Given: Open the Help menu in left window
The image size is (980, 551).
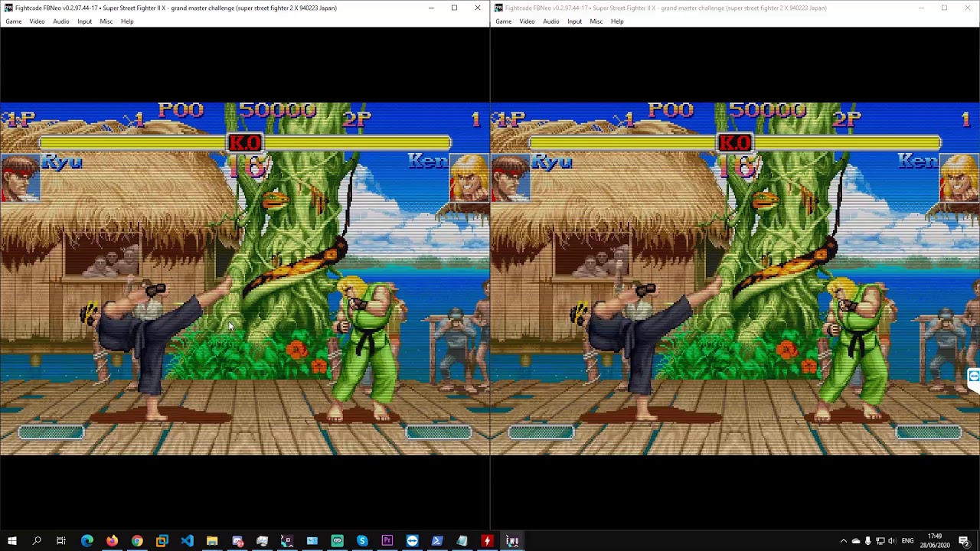Looking at the screenshot, I should coord(127,21).
